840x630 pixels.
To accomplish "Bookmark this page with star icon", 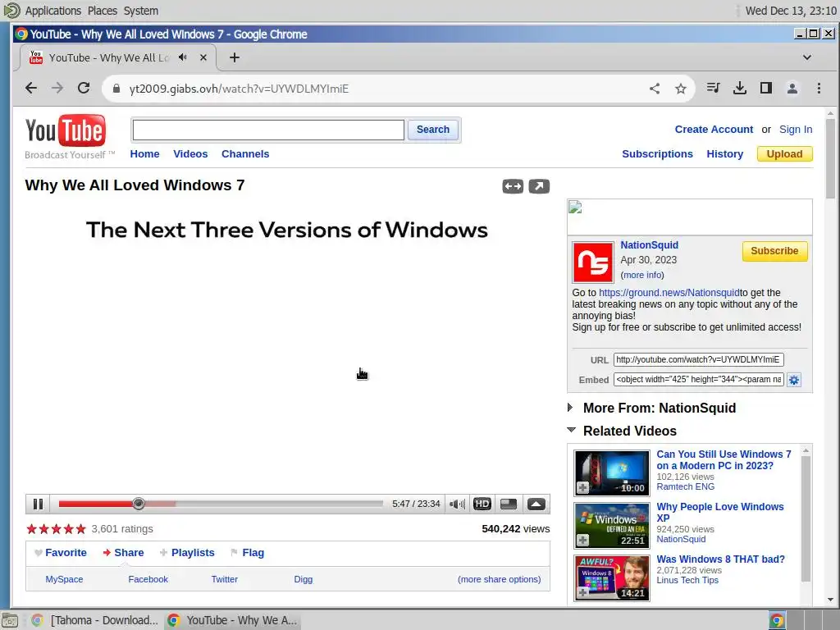I will click(680, 89).
